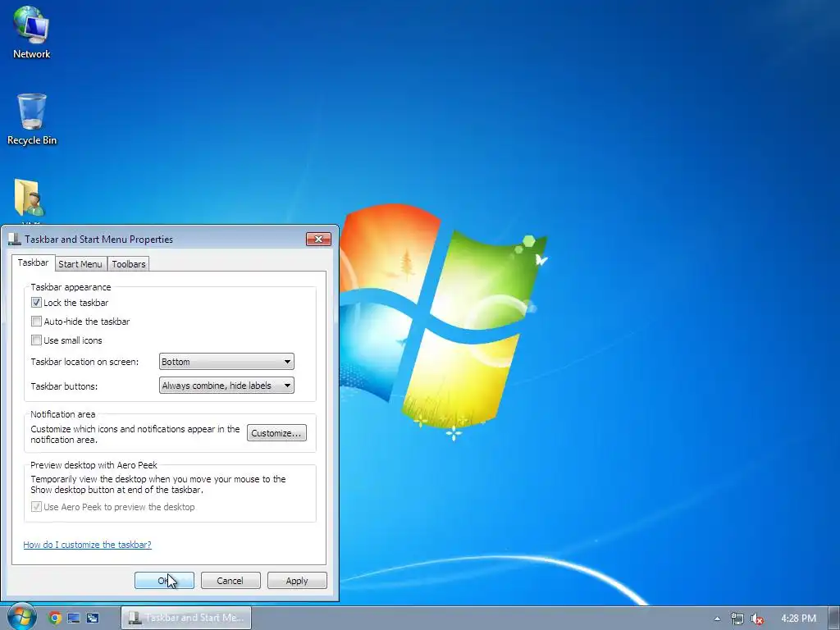This screenshot has height=630, width=840.
Task: Open How do I customize the taskbar link
Action: click(87, 545)
